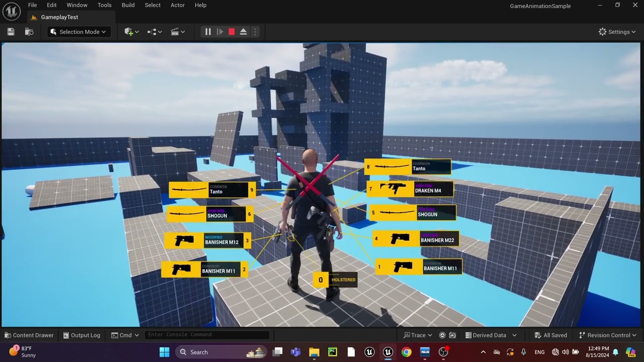Select the HOLSTERED slot 0
This screenshot has width=644, height=362.
click(335, 280)
